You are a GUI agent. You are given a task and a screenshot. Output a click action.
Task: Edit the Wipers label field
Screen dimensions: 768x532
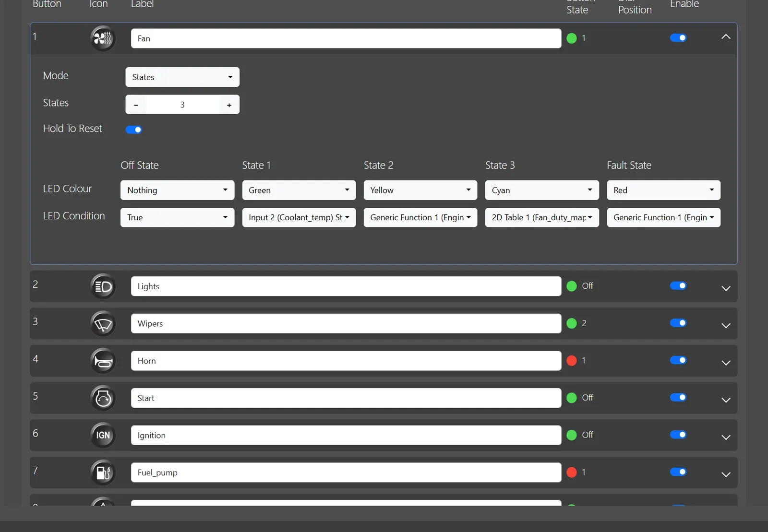[346, 324]
